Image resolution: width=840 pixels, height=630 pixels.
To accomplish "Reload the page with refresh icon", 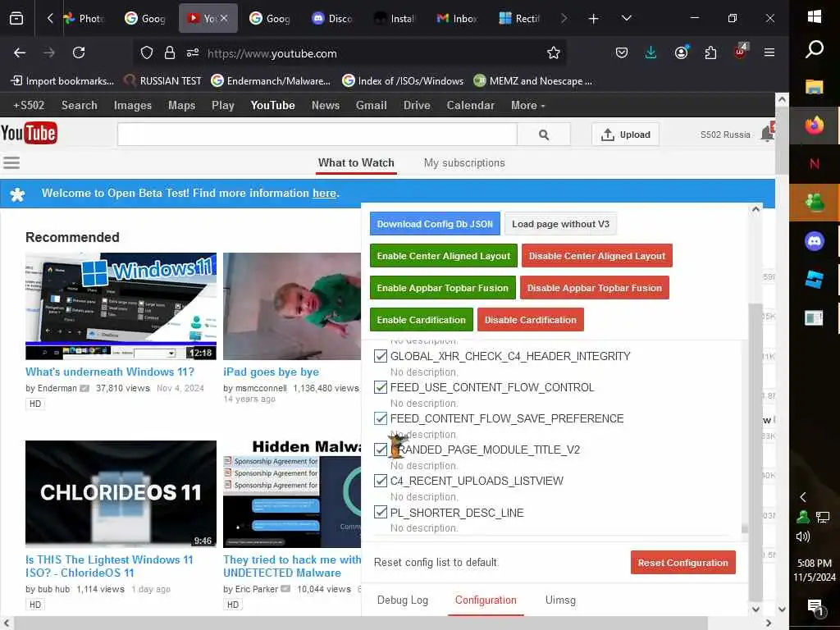I will click(79, 52).
